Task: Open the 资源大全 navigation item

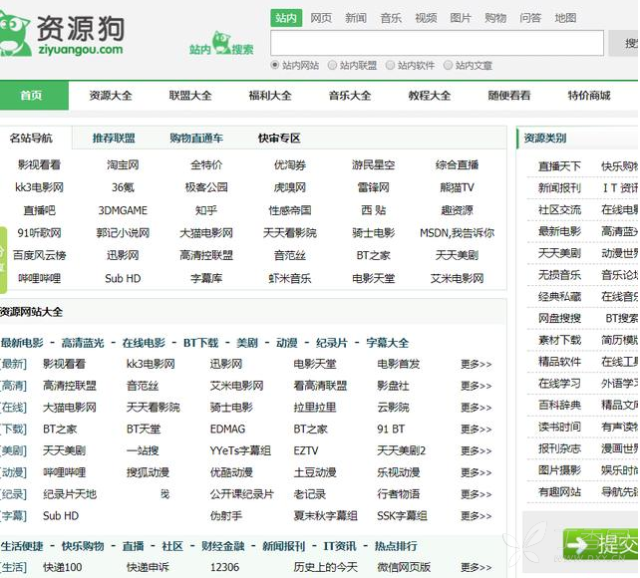Action: (111, 96)
